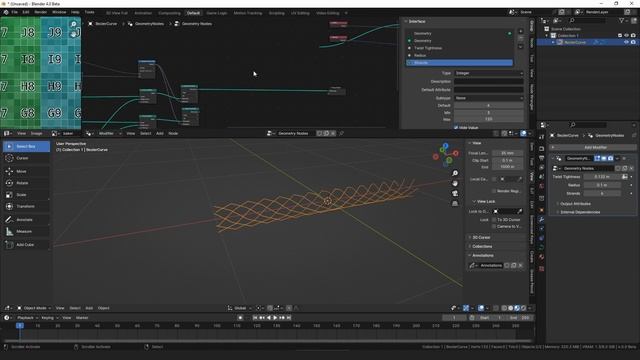Activate the Annotate tool
Viewport: 640px width, 360px height.
[x=27, y=220]
